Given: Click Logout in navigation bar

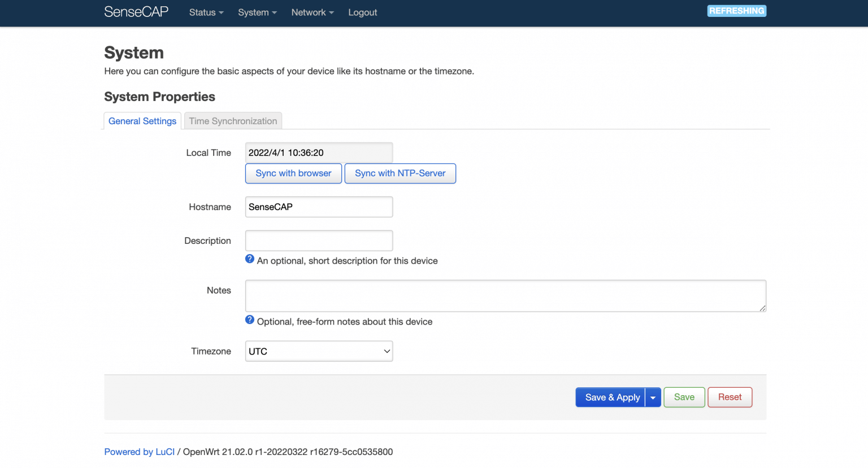Looking at the screenshot, I should [362, 12].
